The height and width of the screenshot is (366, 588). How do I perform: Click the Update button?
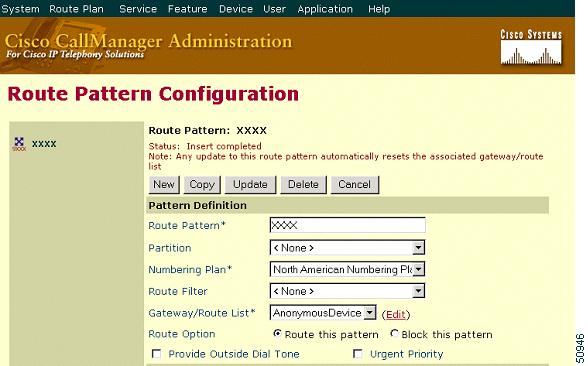click(x=250, y=184)
